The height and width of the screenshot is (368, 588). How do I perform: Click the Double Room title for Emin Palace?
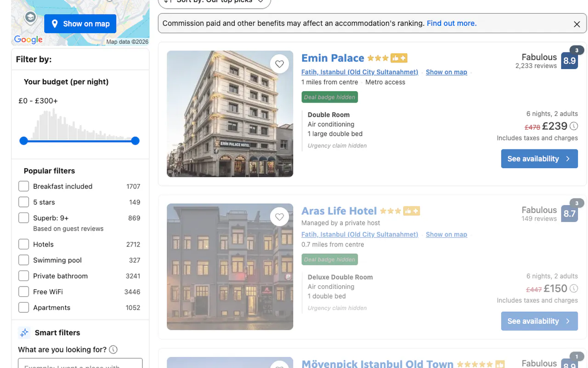click(328, 115)
